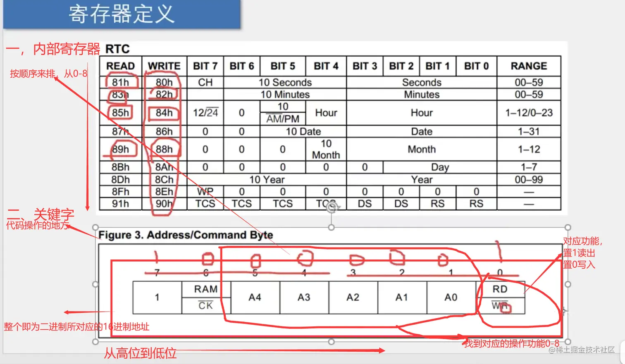The height and width of the screenshot is (364, 625).
Task: Click the BIT 3 column header
Action: pyautogui.click(x=365, y=66)
